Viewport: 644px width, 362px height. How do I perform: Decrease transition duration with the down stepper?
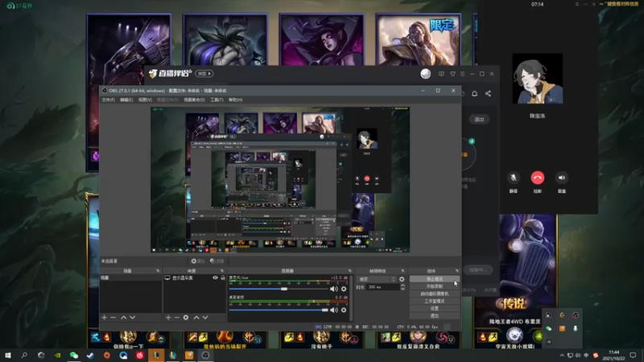[402, 289]
